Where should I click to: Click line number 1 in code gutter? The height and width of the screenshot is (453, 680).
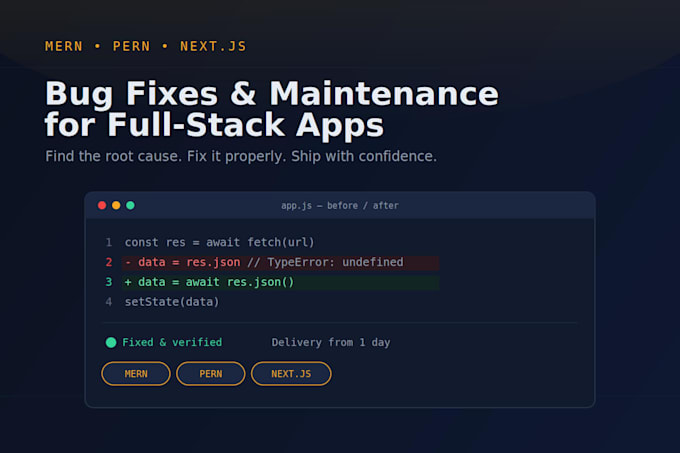109,242
